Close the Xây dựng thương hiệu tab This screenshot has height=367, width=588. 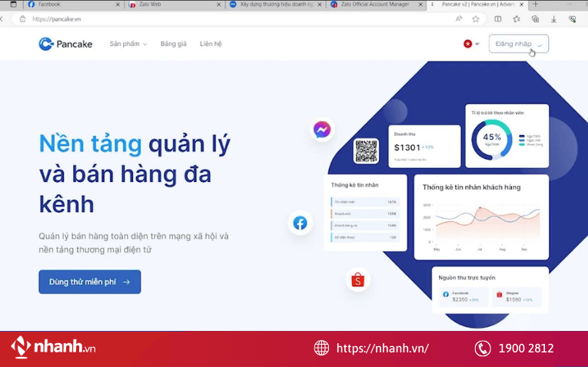[x=320, y=5]
